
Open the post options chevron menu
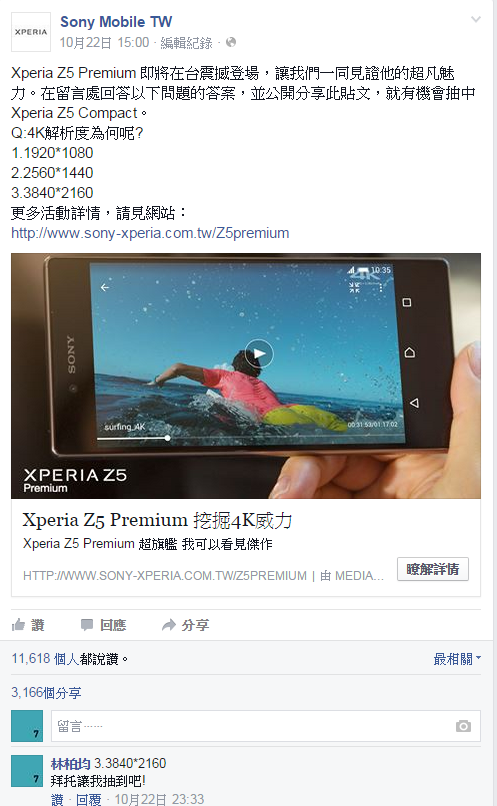[476, 20]
